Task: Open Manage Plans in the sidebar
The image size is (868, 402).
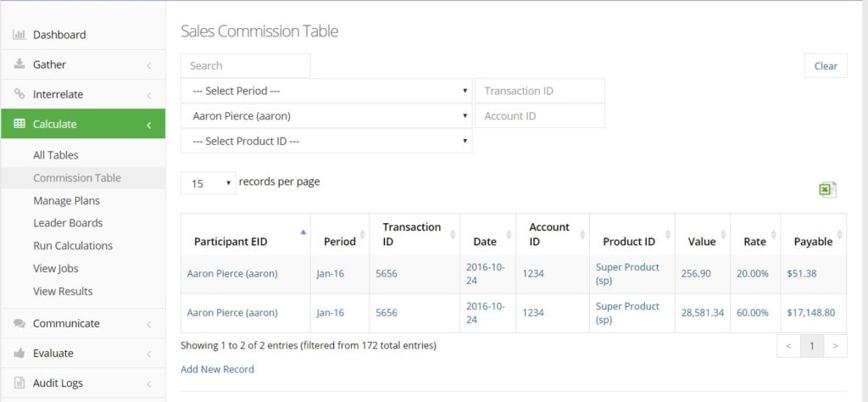Action: click(x=66, y=200)
